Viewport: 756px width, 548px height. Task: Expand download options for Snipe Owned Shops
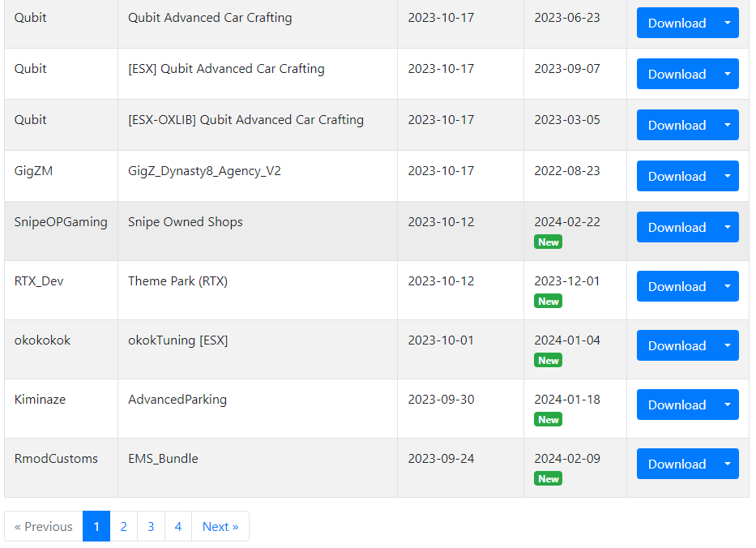tap(728, 227)
